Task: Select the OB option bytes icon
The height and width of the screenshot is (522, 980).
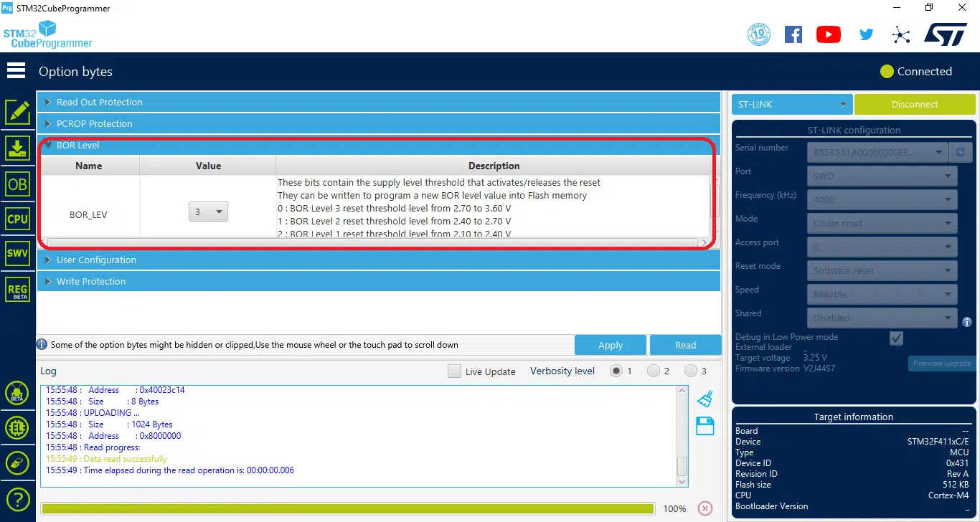Action: 17,184
